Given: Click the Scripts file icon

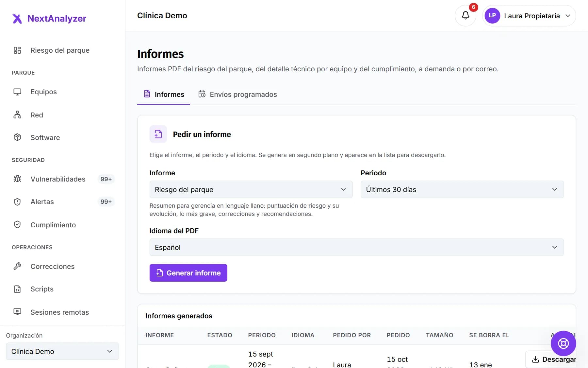Looking at the screenshot, I should click(x=17, y=289).
